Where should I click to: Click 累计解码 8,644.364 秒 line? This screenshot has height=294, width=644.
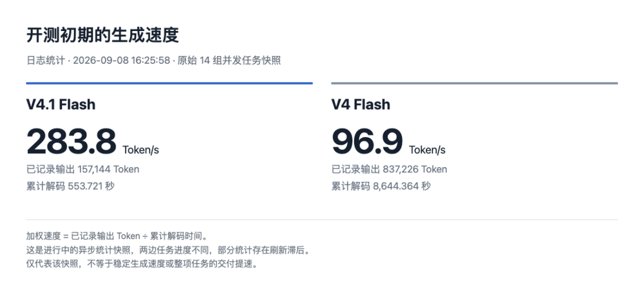pos(381,186)
